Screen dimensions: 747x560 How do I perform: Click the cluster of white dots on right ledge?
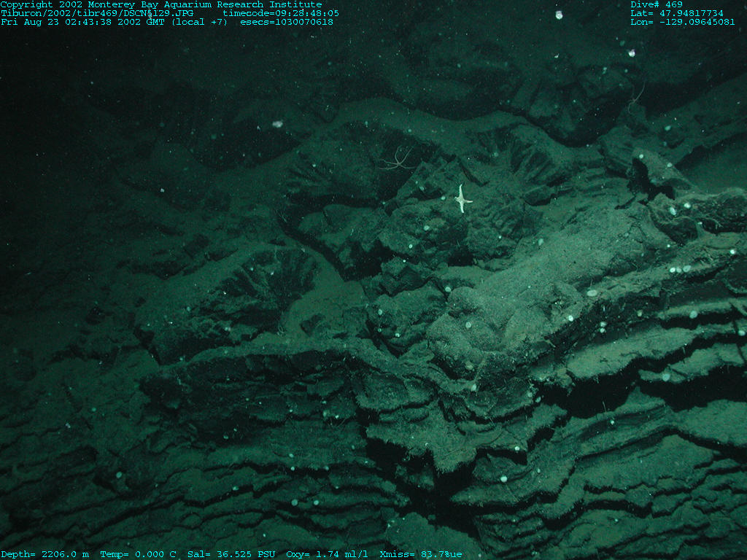[680, 269]
